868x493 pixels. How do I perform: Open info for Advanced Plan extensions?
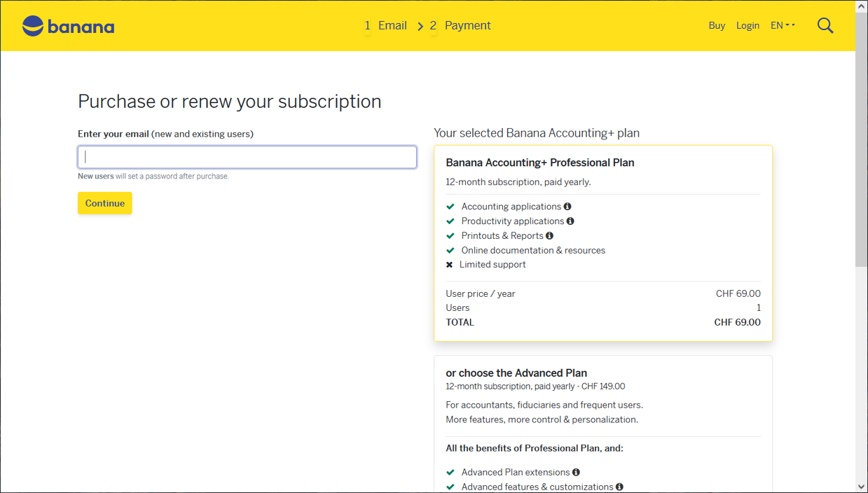(x=577, y=472)
